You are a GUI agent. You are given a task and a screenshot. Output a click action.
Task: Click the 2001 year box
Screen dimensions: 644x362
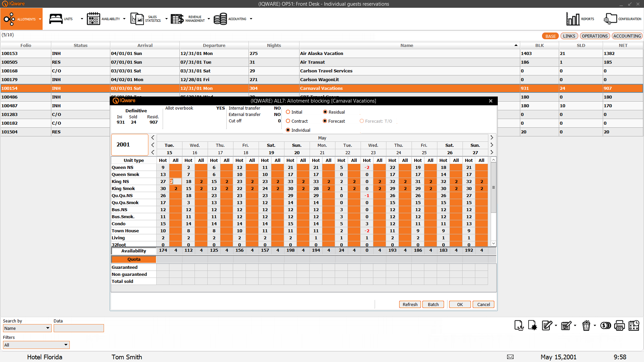click(129, 145)
